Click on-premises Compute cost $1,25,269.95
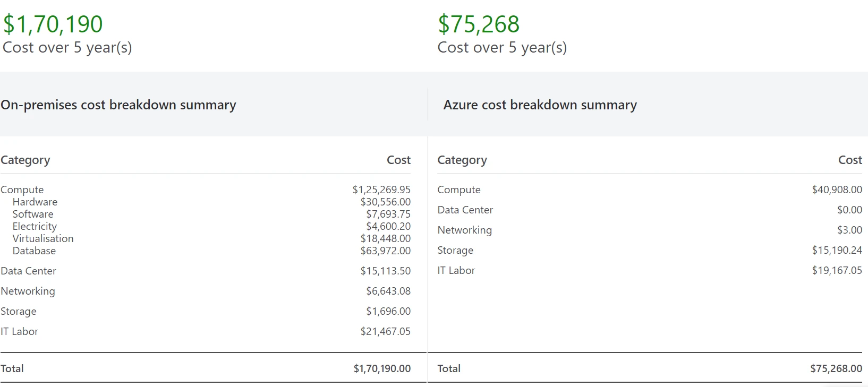Viewport: 868px width, 387px height. (381, 190)
